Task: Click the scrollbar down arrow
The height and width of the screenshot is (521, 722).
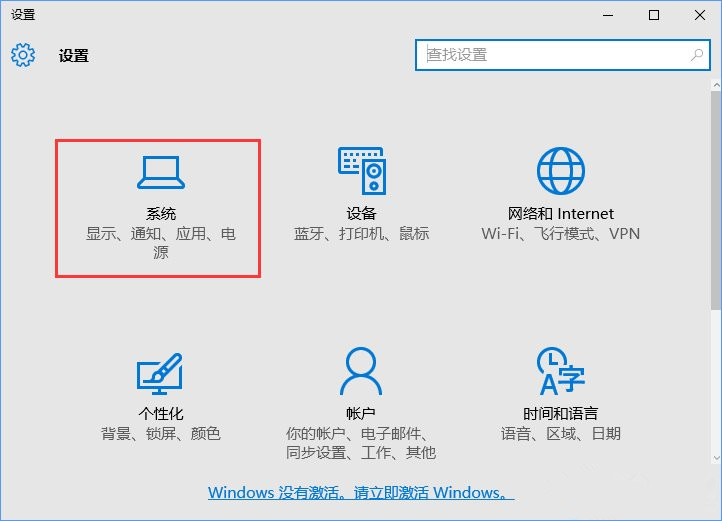Action: tap(716, 458)
